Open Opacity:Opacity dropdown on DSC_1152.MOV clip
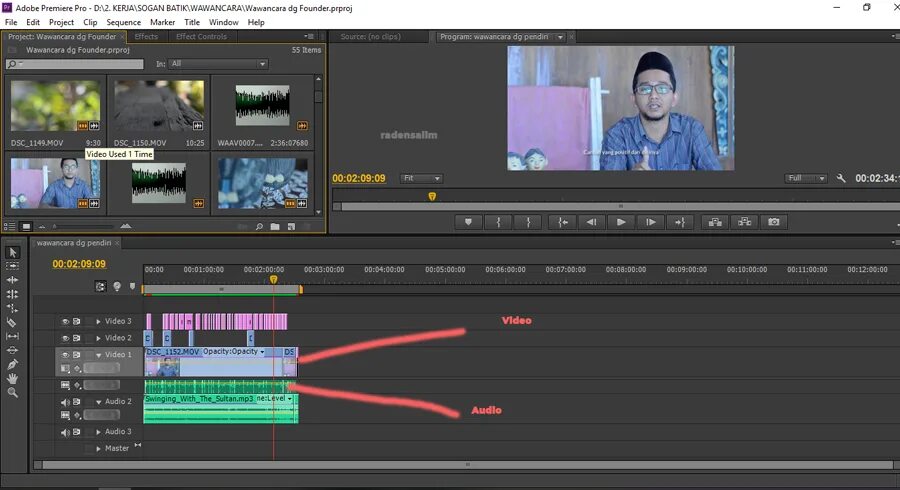The image size is (900, 490). [x=262, y=352]
